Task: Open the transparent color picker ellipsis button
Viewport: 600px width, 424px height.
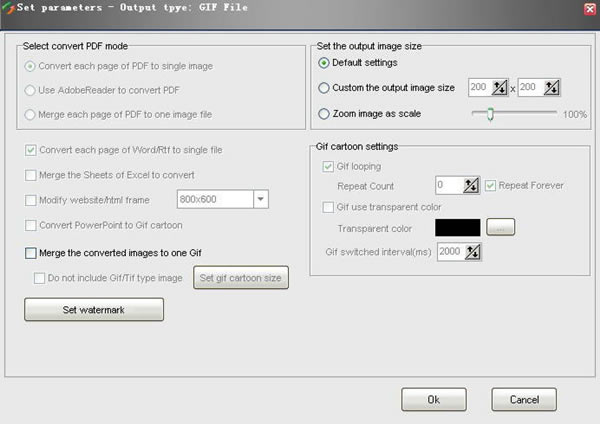Action: pyautogui.click(x=501, y=227)
